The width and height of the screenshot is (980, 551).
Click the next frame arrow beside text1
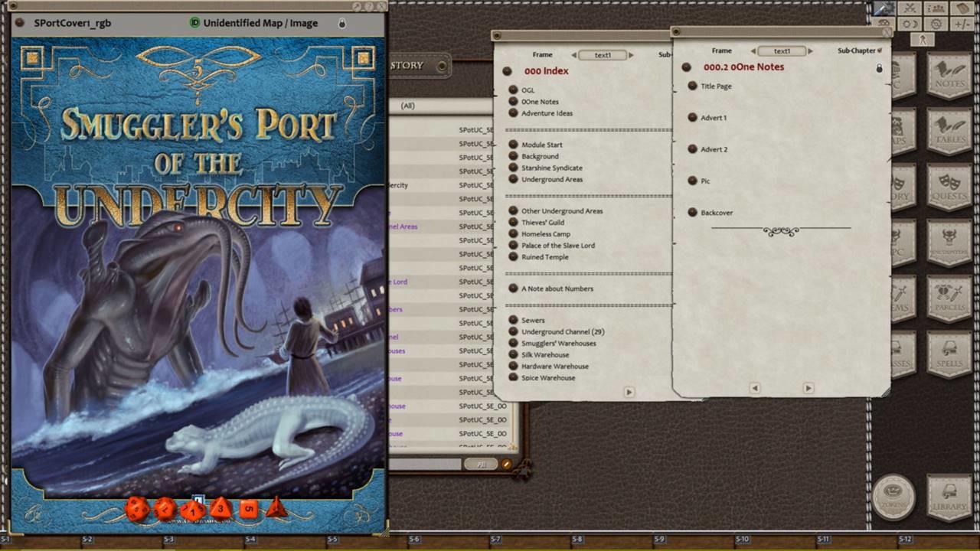pos(809,51)
